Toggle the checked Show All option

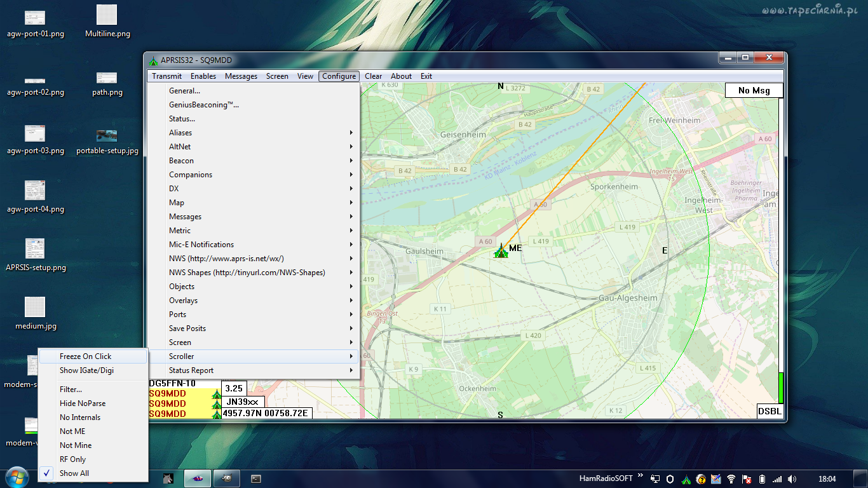[74, 473]
